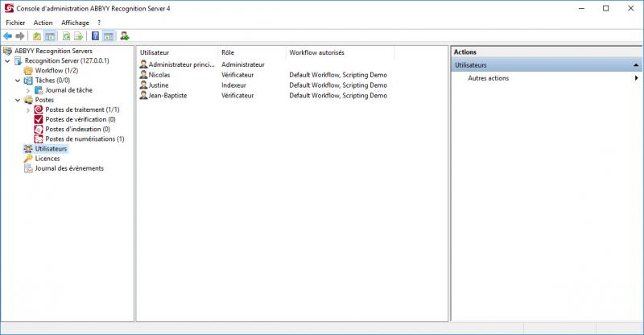Click the Workflow folder icon
The width and height of the screenshot is (644, 335).
tap(28, 71)
